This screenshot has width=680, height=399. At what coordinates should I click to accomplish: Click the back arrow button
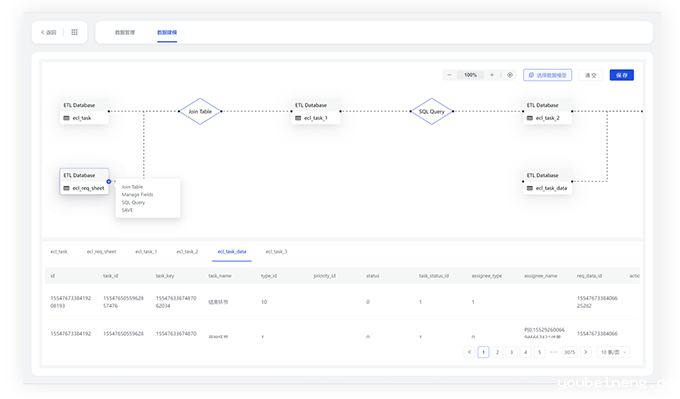[x=49, y=32]
